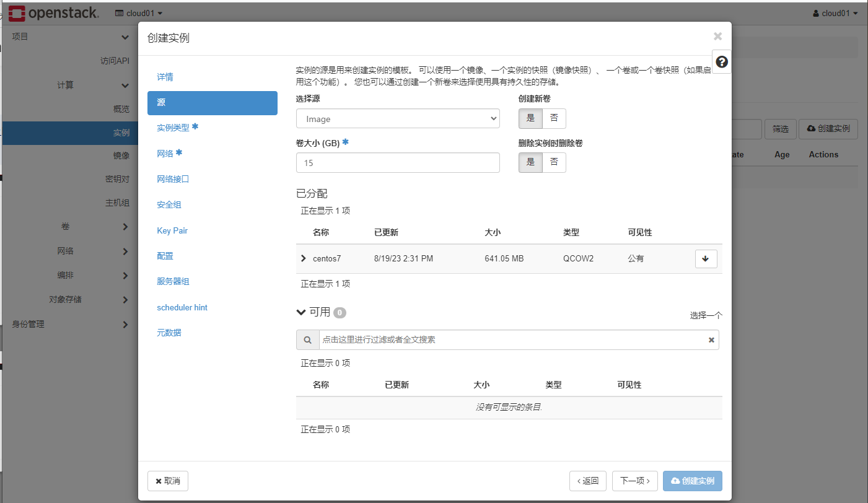The image size is (868, 503).
Task: Switch to the Key Pair step
Action: 213,230
